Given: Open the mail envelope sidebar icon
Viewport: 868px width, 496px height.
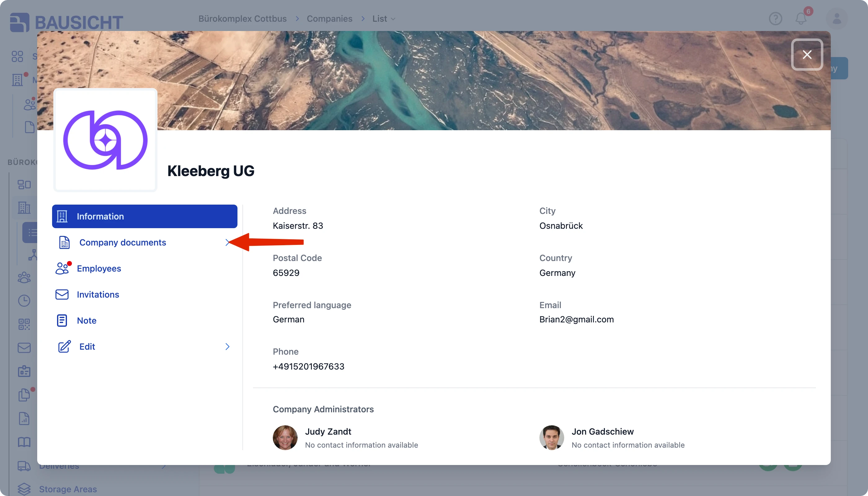Looking at the screenshot, I should (x=24, y=348).
